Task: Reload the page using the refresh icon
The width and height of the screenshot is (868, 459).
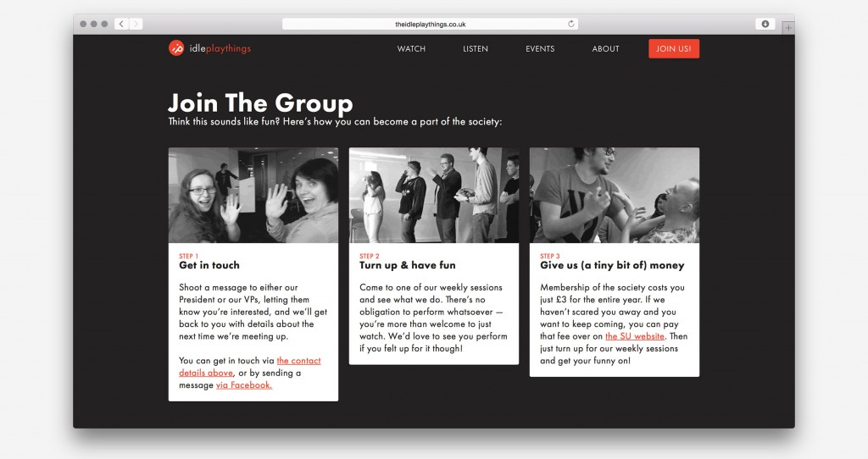Action: 570,24
